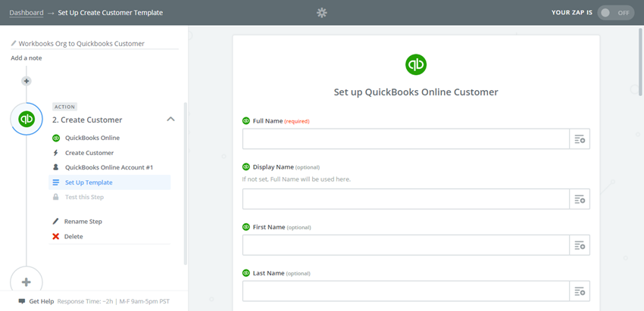Open insert-field menu for Full Name
The width and height of the screenshot is (644, 311).
(x=580, y=138)
